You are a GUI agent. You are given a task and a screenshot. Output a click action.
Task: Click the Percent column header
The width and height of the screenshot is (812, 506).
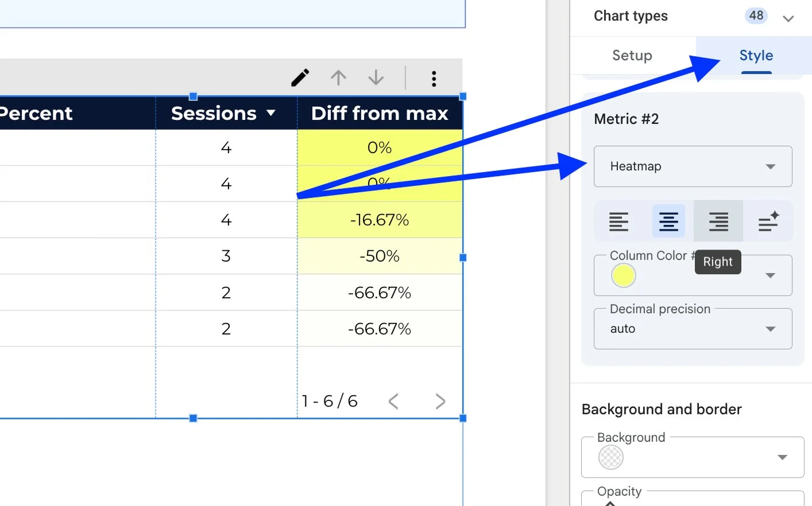point(36,114)
